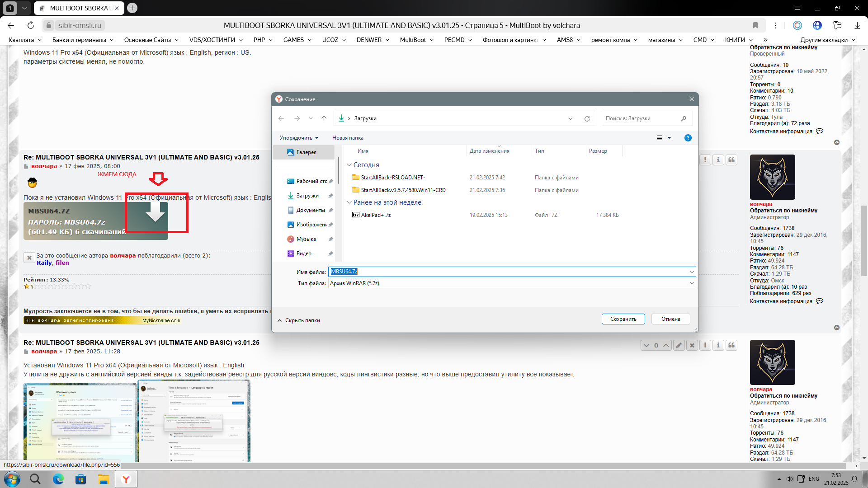Open the Упорядочить dropdown menu
The image size is (868, 488).
(299, 138)
